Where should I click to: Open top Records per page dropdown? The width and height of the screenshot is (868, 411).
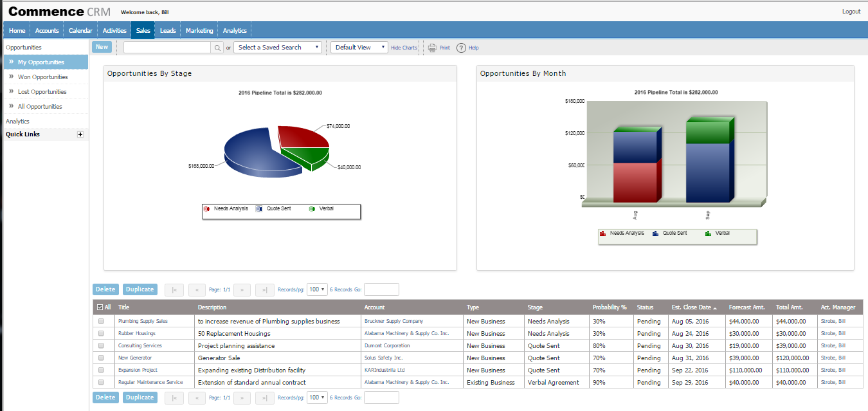click(x=318, y=289)
